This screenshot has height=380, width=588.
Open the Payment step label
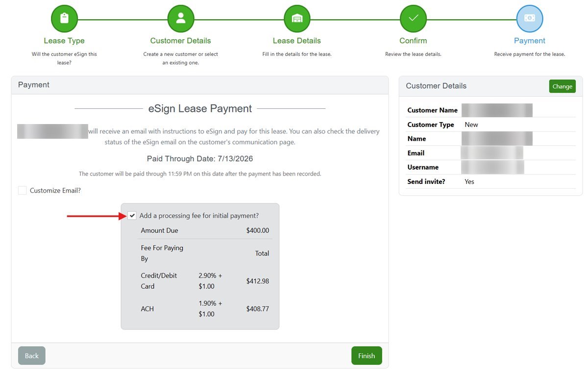tap(530, 41)
